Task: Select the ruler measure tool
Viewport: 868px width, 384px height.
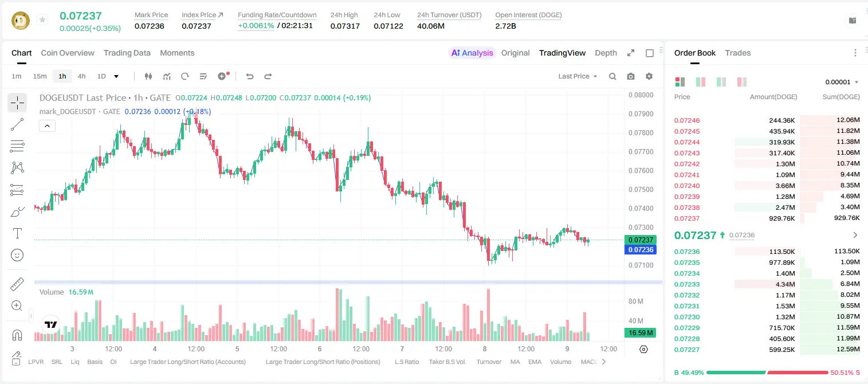Action: (17, 284)
